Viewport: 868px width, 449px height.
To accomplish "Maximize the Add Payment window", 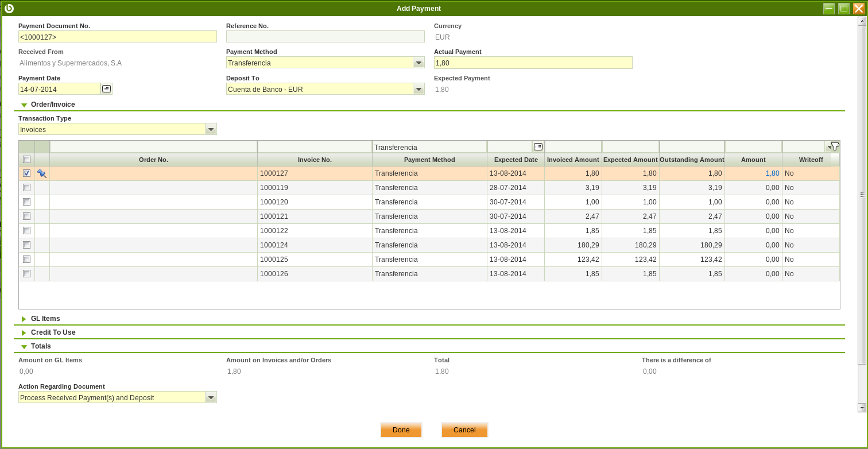I will click(843, 8).
